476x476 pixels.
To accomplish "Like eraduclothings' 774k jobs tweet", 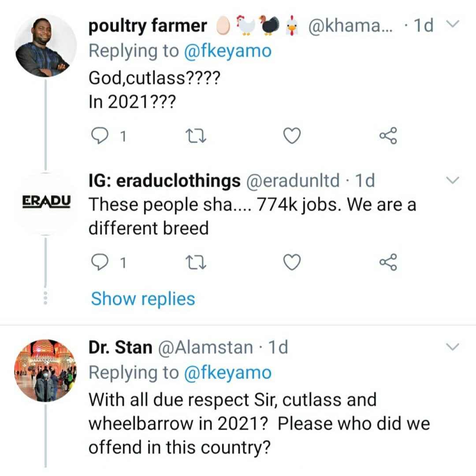I will click(291, 262).
